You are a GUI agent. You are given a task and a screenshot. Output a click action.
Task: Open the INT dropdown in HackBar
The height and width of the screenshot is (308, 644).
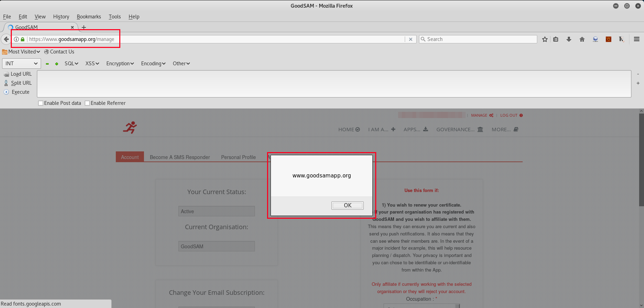click(22, 64)
